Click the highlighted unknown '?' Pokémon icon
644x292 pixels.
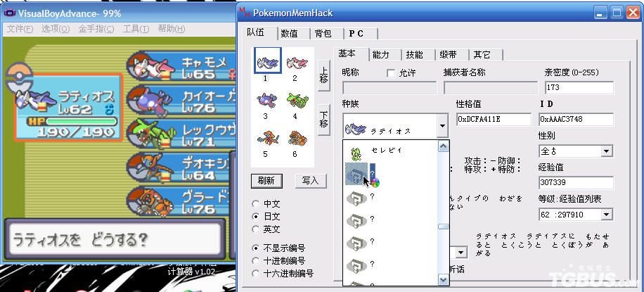click(x=356, y=174)
